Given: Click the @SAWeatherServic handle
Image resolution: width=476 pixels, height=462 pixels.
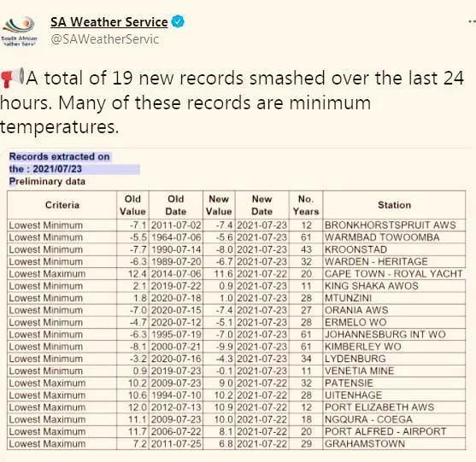Looking at the screenshot, I should click(105, 39).
